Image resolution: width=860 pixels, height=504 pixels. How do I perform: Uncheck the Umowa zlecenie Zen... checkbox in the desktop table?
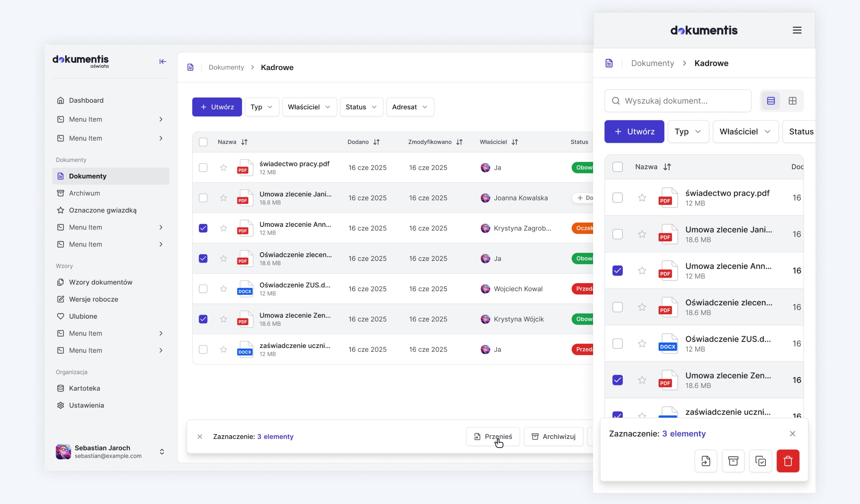(203, 319)
